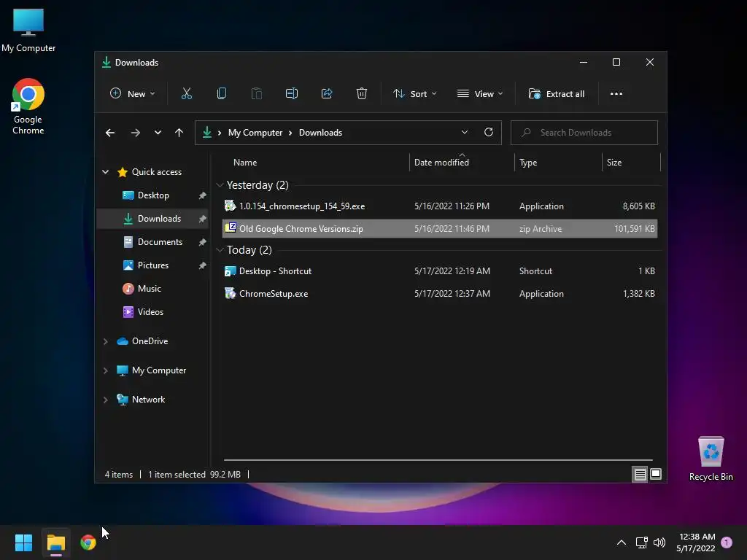Show hidden system tray icons
Image resolution: width=747 pixels, height=560 pixels.
pos(622,542)
